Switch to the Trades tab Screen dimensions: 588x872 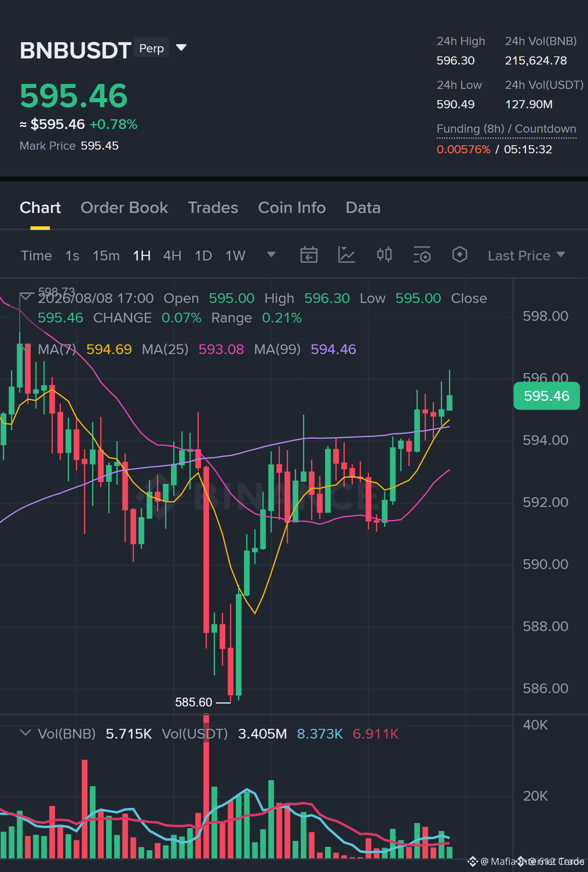coord(213,208)
